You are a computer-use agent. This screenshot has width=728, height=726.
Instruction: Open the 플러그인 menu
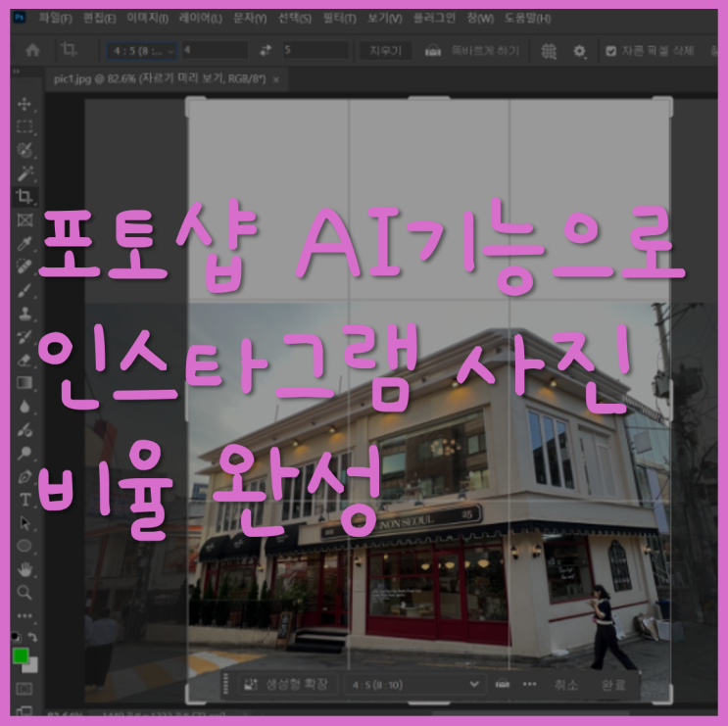435,19
